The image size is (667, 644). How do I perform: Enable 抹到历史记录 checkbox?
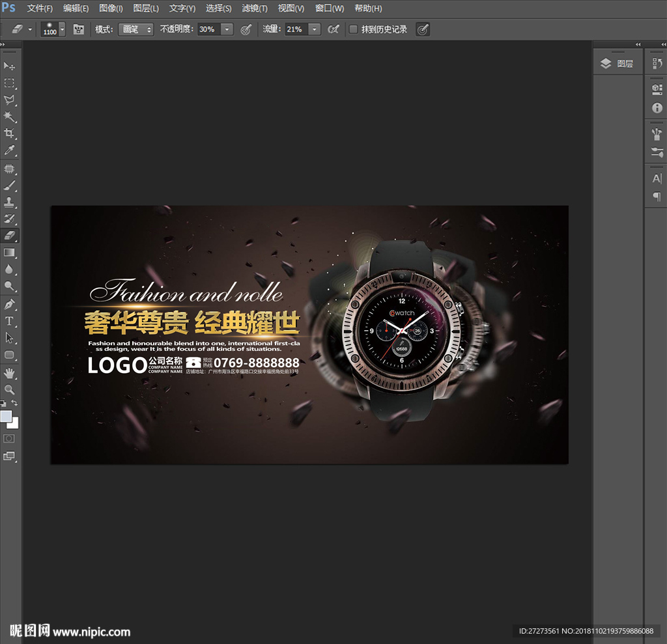[x=353, y=29]
